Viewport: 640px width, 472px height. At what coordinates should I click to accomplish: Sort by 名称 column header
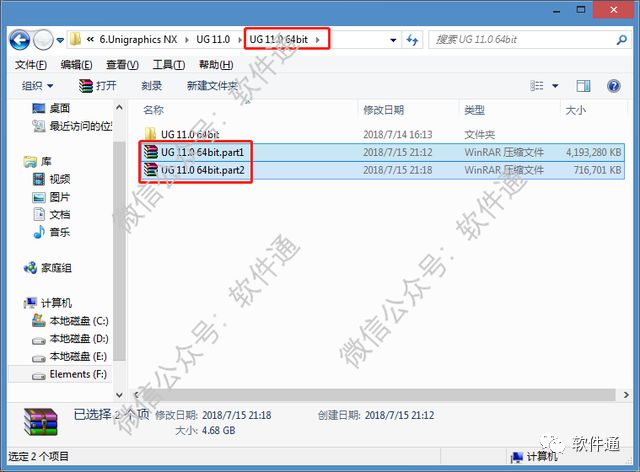point(153,110)
